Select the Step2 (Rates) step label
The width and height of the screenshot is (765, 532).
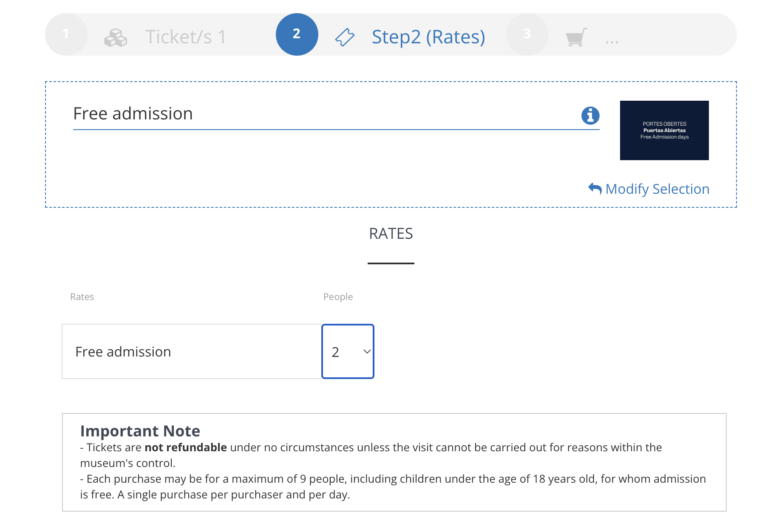tap(428, 37)
